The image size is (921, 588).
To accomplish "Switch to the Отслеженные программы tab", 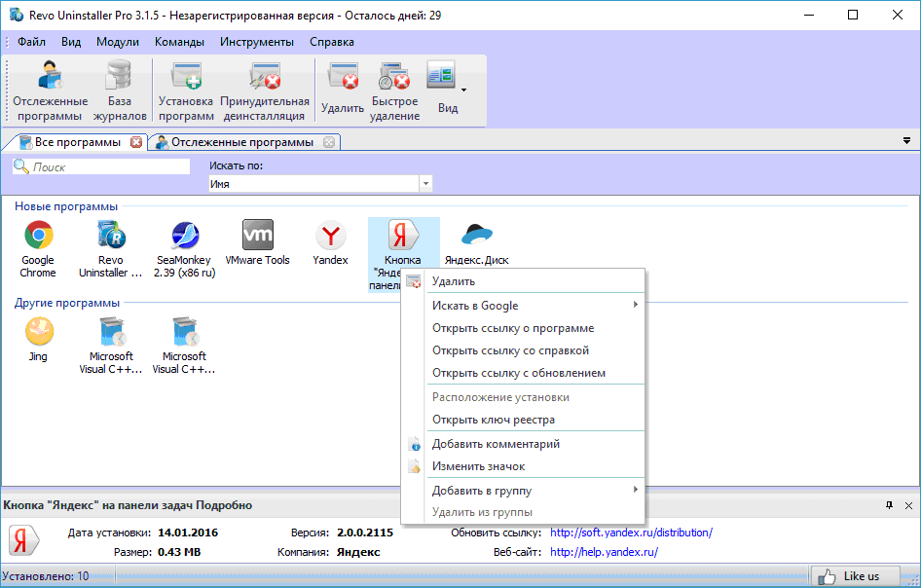I will point(243,142).
